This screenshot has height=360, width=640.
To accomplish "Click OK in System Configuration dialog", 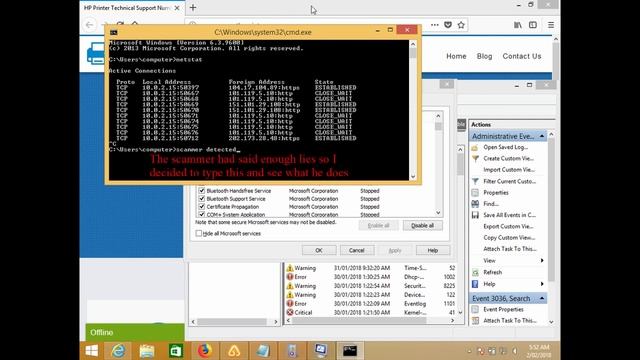I will 319,250.
